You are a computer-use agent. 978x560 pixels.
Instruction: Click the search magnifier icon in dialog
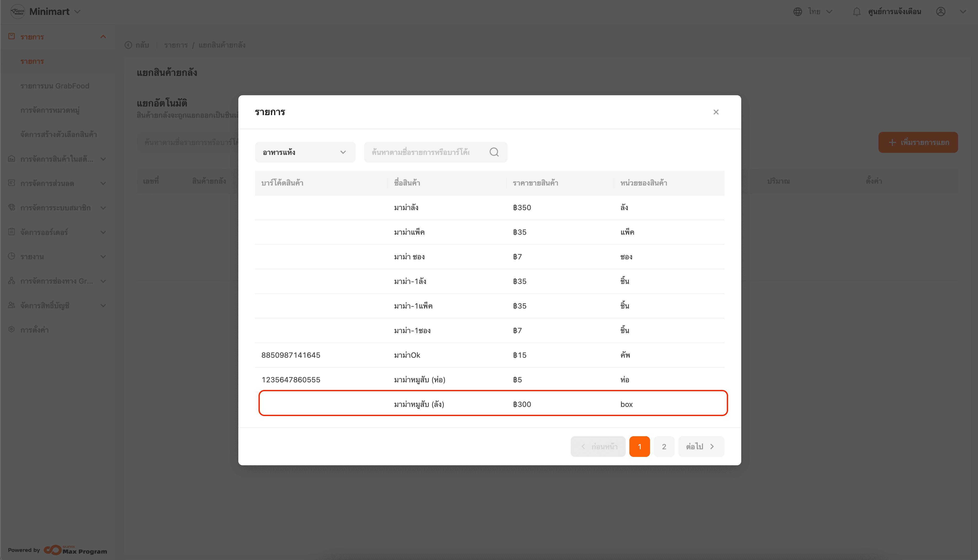pos(494,152)
